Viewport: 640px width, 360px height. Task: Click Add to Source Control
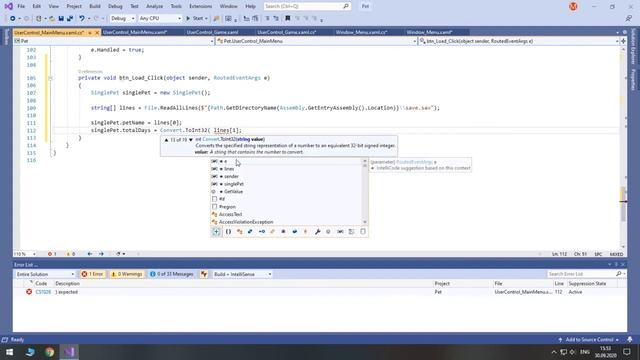[x=589, y=340]
